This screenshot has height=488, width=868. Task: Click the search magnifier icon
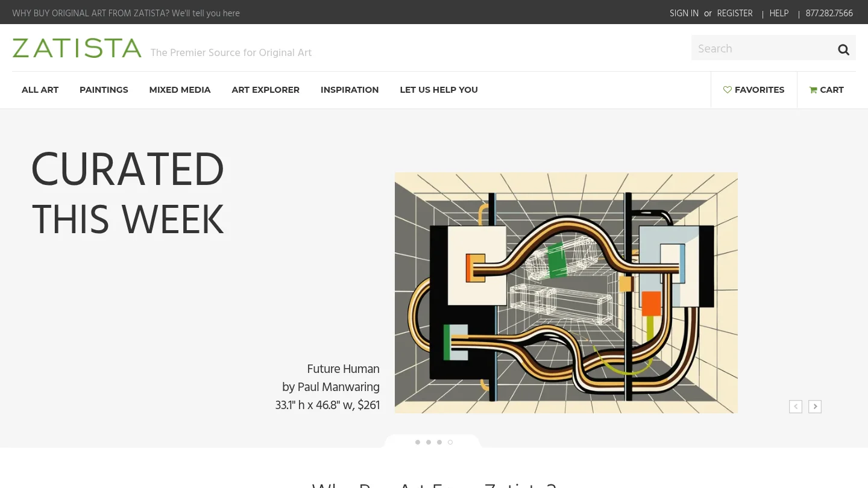(843, 49)
